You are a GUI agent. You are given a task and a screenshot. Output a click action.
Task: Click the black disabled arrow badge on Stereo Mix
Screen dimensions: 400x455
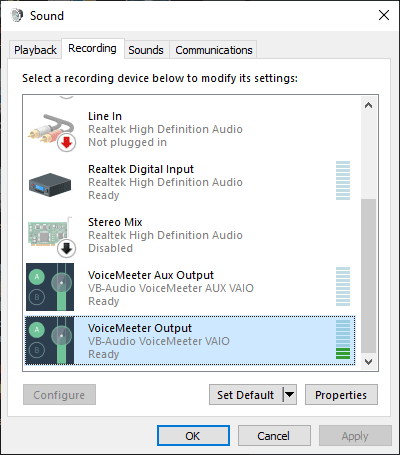click(x=66, y=249)
